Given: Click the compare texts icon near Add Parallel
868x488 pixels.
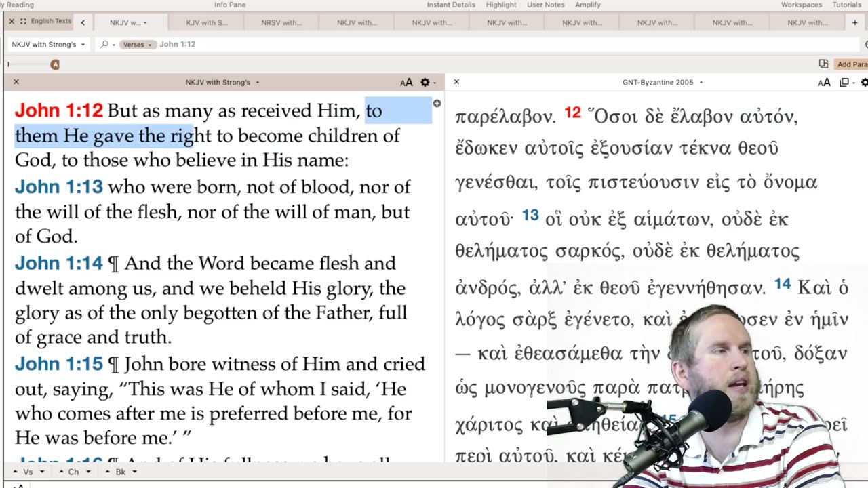Looking at the screenshot, I should pos(823,64).
